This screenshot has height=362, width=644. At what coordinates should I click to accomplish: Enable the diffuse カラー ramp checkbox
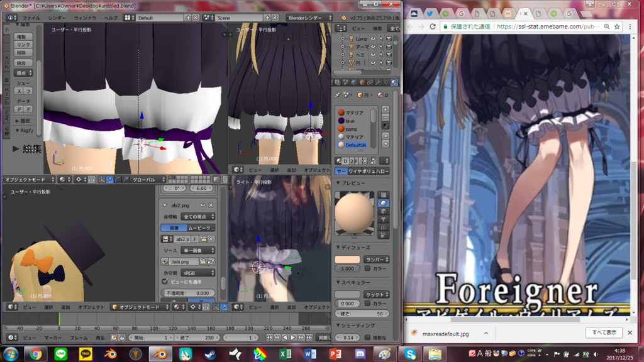click(x=367, y=268)
